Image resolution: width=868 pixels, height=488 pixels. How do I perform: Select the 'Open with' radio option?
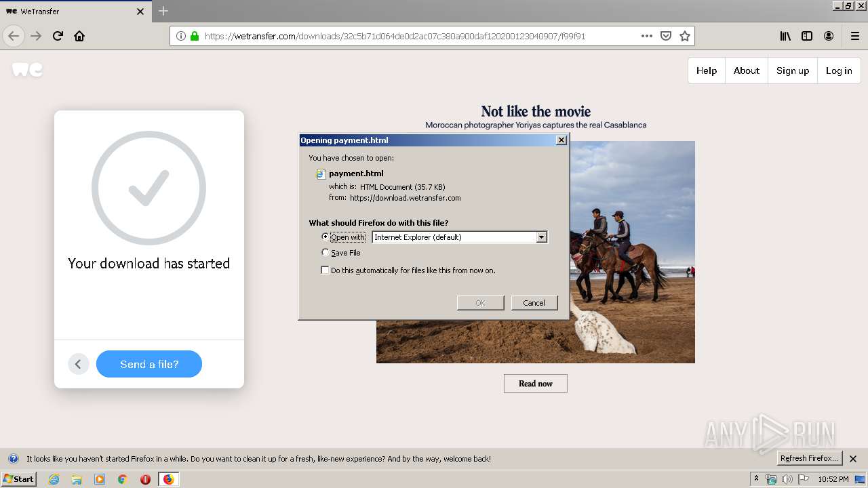click(325, 237)
